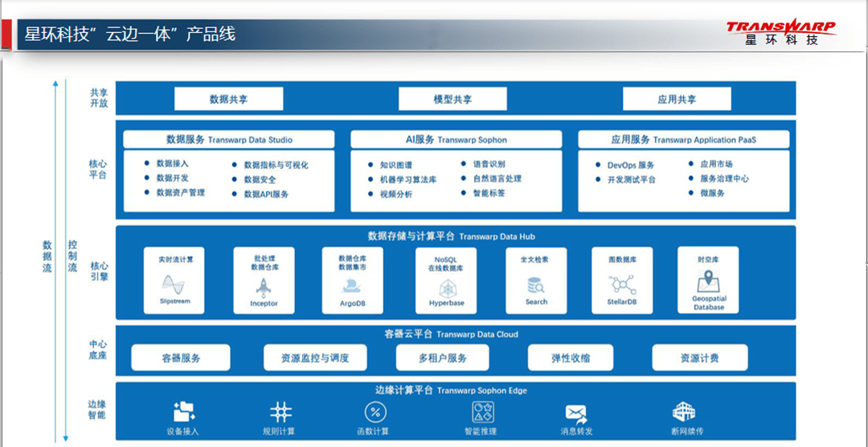Click the Geospatial Database map pin icon

(x=709, y=281)
